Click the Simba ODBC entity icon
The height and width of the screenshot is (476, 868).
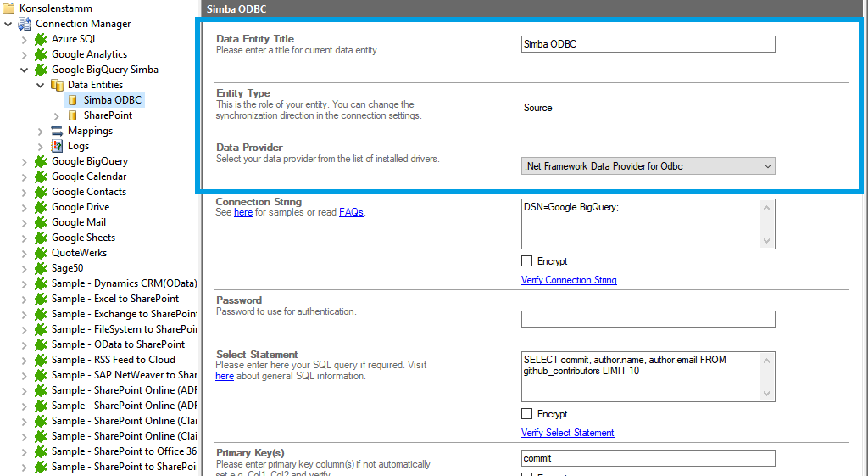(x=73, y=100)
